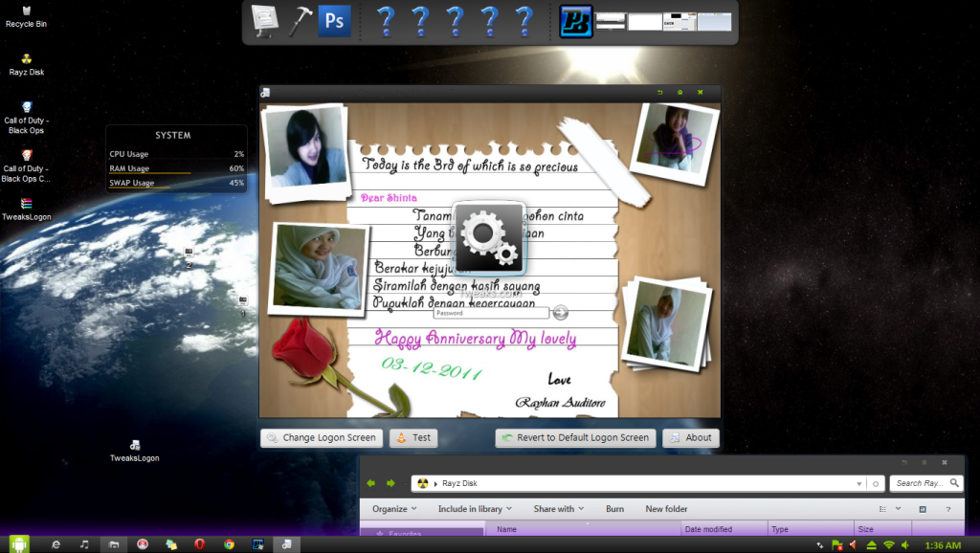Screen dimensions: 980x553
Task: Click Burn in the Explorer toolbar
Action: coord(614,509)
